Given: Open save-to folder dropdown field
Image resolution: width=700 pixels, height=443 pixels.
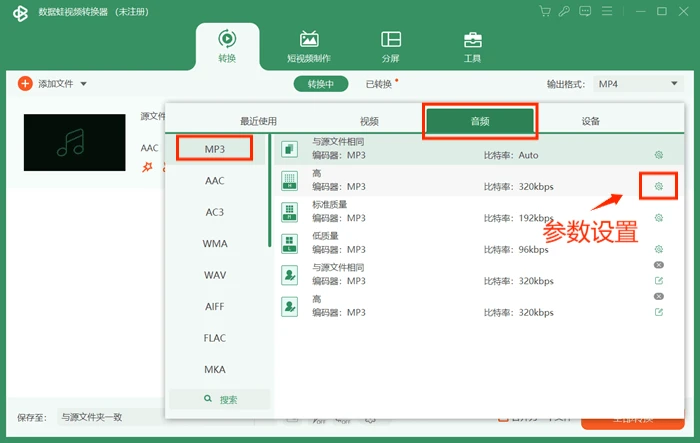Looking at the screenshot, I should pyautogui.click(x=112, y=417).
